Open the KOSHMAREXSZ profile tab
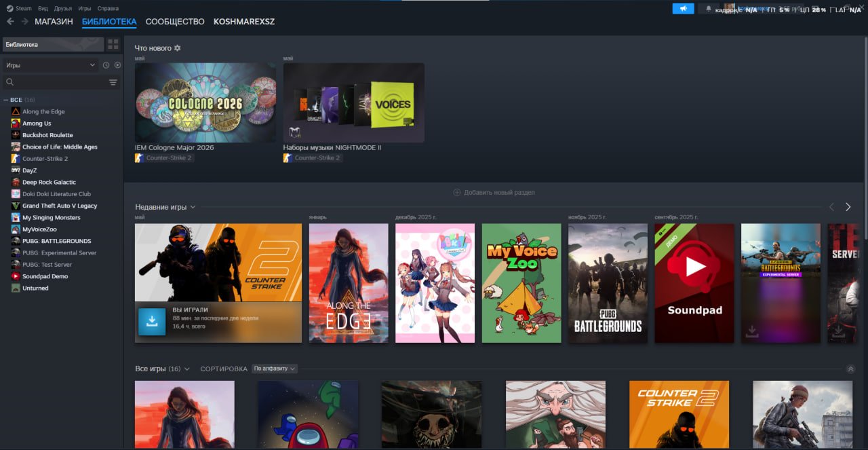The image size is (868, 450). [x=244, y=22]
